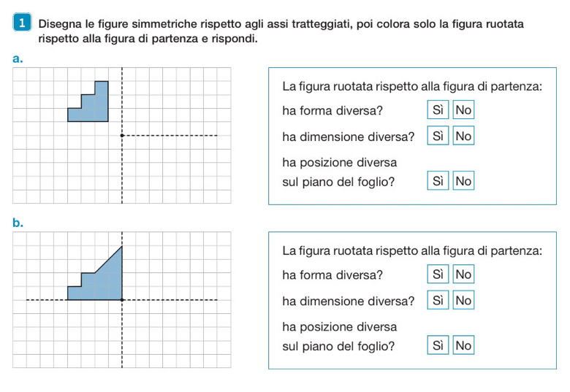Image resolution: width=570 pixels, height=392 pixels.
Task: Click the black center dot in grid b
Action: 122,299
